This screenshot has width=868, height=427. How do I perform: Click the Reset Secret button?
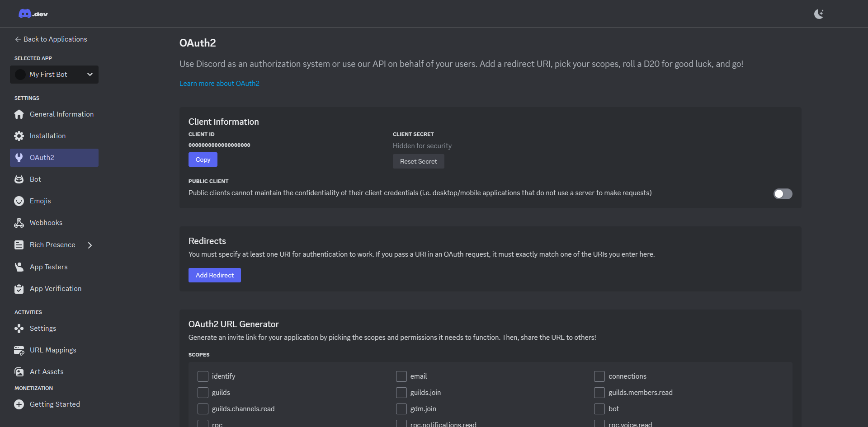point(419,161)
